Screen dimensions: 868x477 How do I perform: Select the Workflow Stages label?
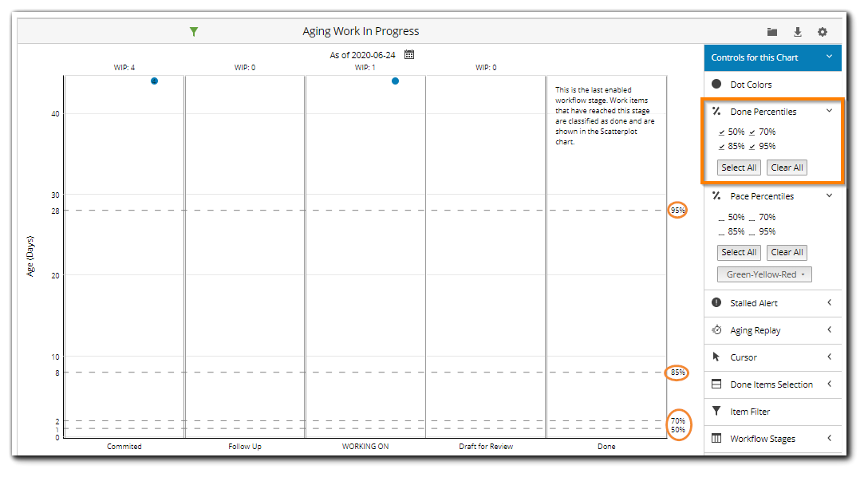tap(762, 439)
